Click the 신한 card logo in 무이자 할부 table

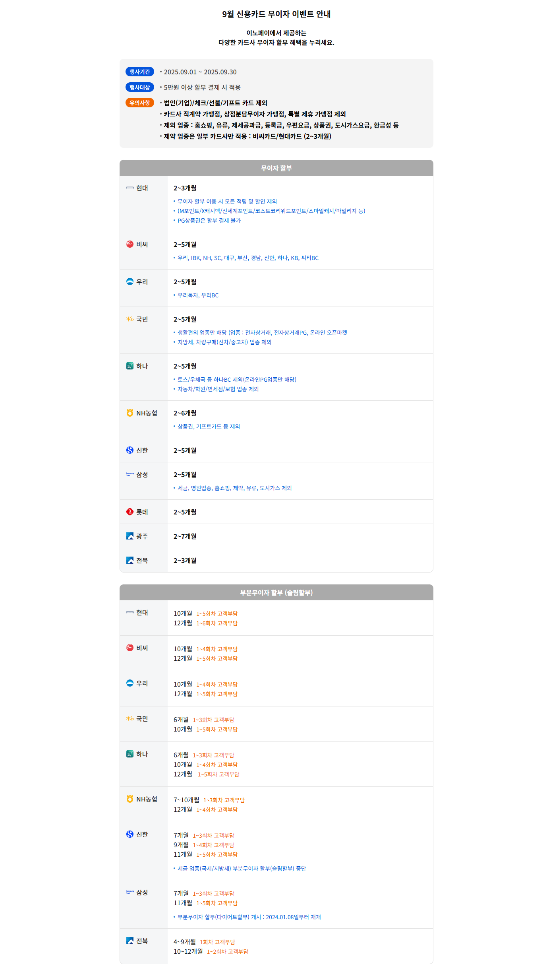click(x=130, y=450)
